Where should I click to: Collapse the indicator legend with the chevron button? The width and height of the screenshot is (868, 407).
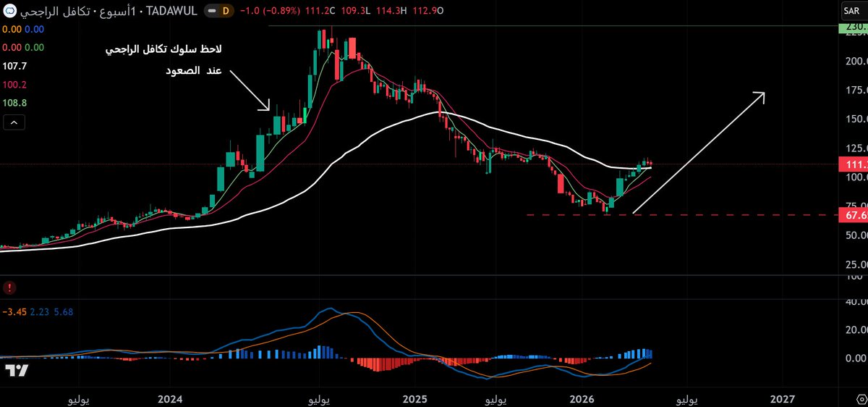(14, 122)
